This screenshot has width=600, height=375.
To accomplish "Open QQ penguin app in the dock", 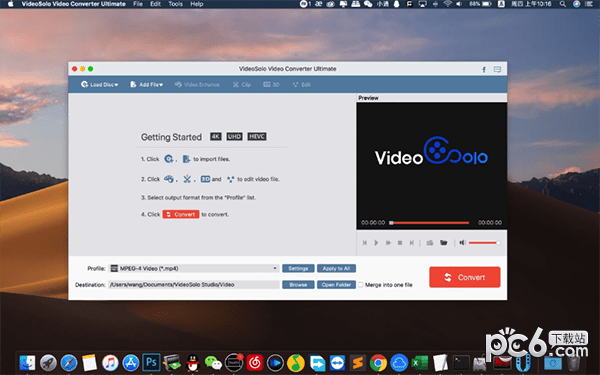I will pyautogui.click(x=192, y=362).
